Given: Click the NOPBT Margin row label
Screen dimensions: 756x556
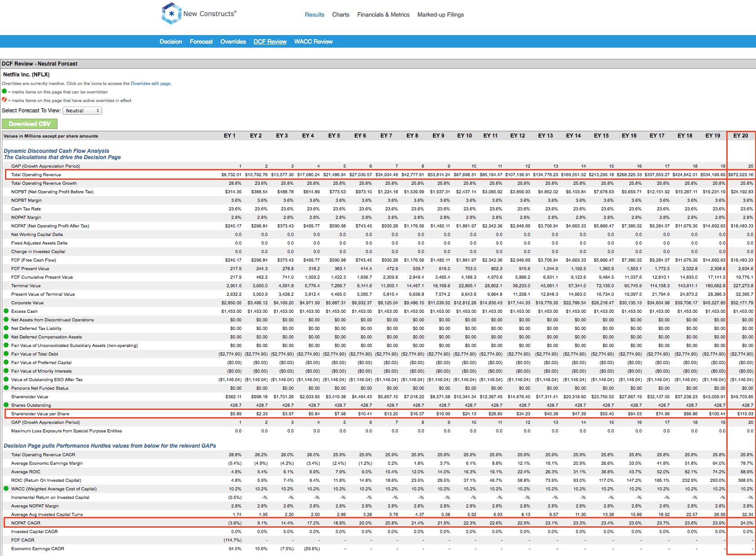Looking at the screenshot, I should (27, 200).
